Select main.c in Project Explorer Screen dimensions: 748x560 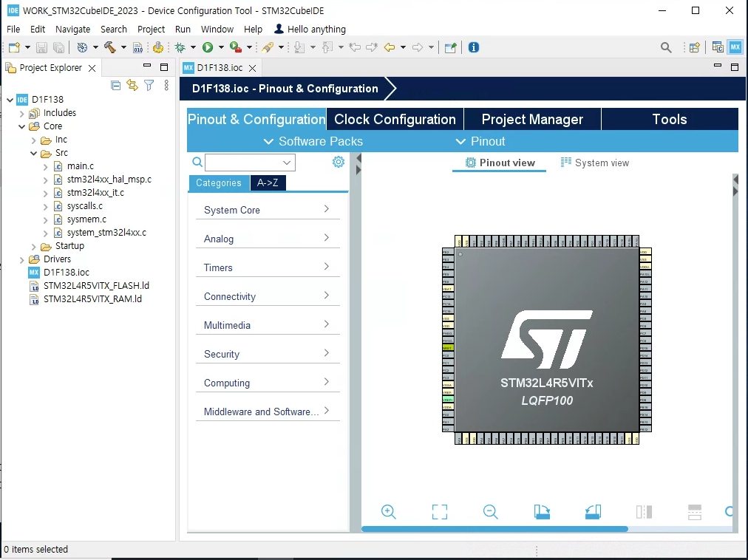click(x=80, y=166)
